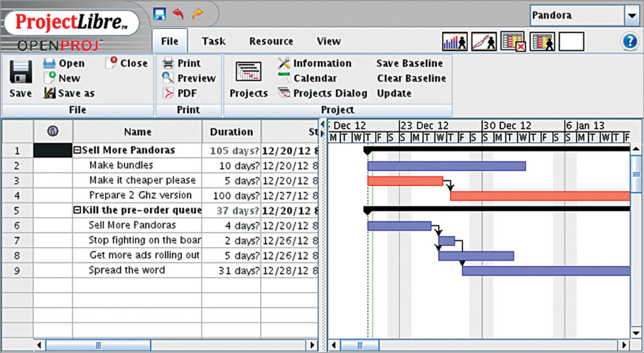Open the Pandora project dropdown
The image size is (644, 353).
pyautogui.click(x=631, y=16)
